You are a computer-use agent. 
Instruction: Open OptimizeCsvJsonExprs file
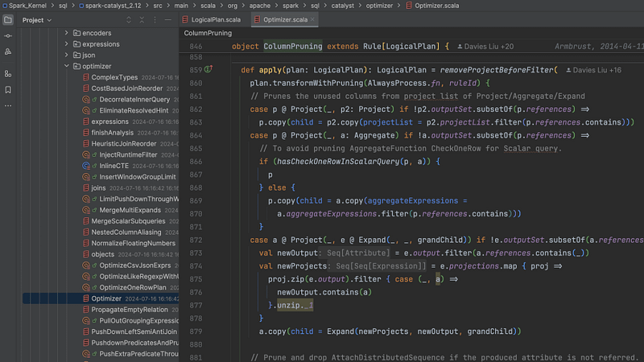[134, 265]
